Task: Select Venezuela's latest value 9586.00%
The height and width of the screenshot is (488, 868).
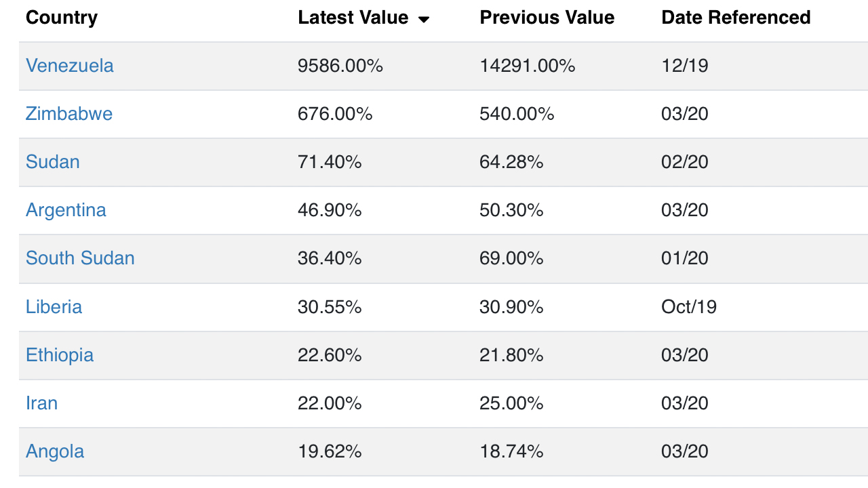Action: pos(340,66)
